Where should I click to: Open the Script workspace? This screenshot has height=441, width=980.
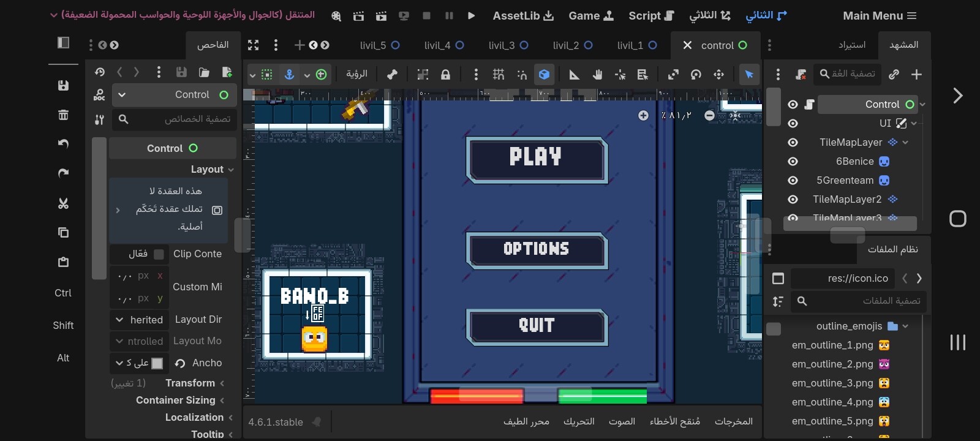[651, 16]
